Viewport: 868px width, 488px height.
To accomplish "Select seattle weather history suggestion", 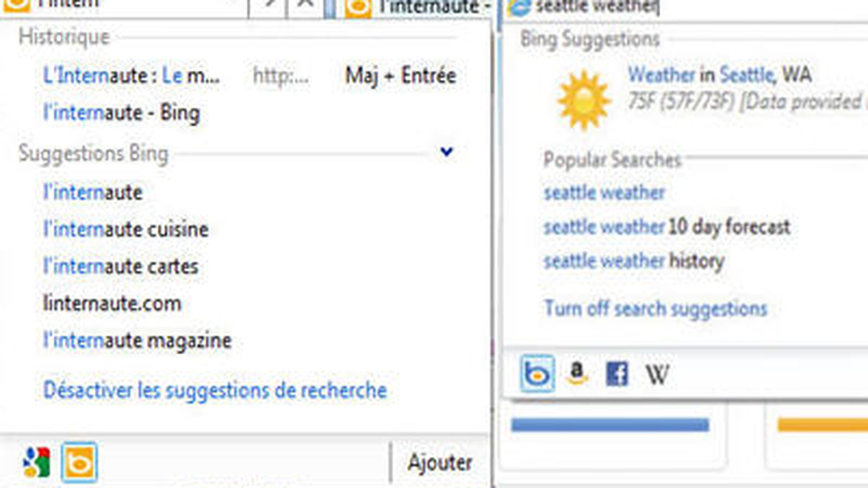I will tap(634, 261).
